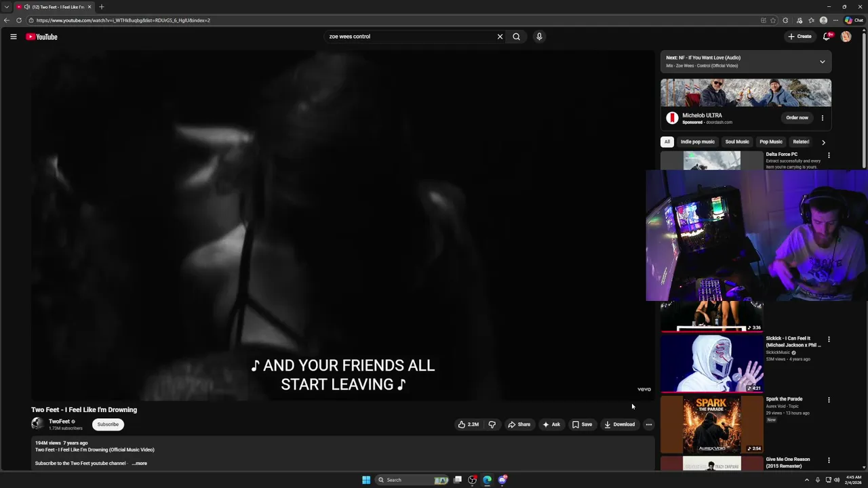Open options for Sickick video
868x488 pixels.
(x=829, y=339)
